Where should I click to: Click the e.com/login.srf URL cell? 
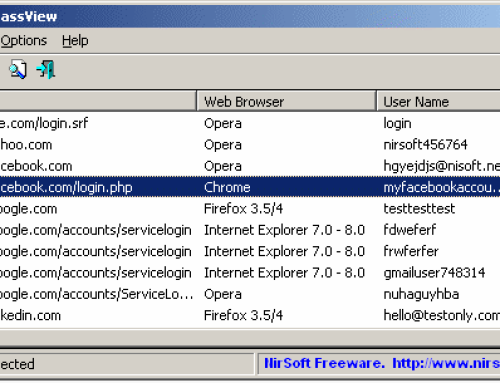tap(44, 123)
